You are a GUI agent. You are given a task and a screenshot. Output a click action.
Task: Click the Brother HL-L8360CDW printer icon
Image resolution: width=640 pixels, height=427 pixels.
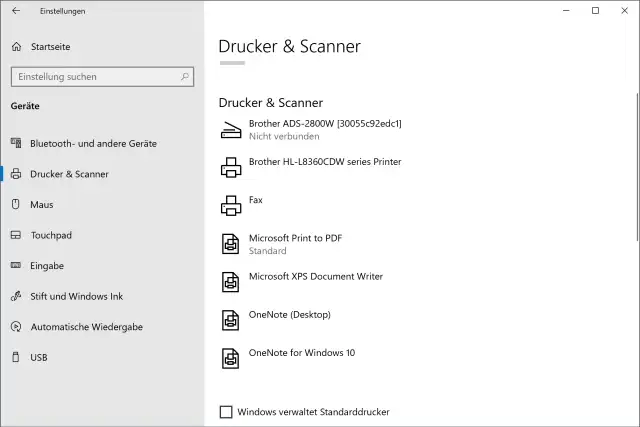(231, 167)
